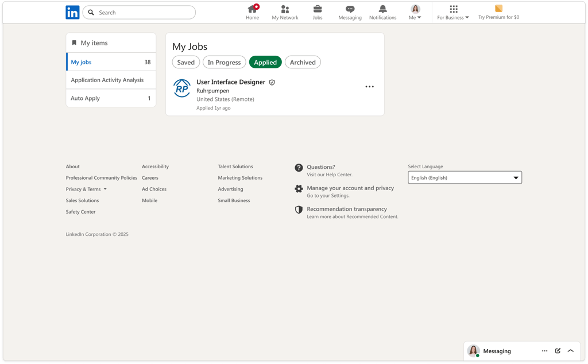Open Talent Solutions footer link
588x364 pixels.
pos(235,166)
